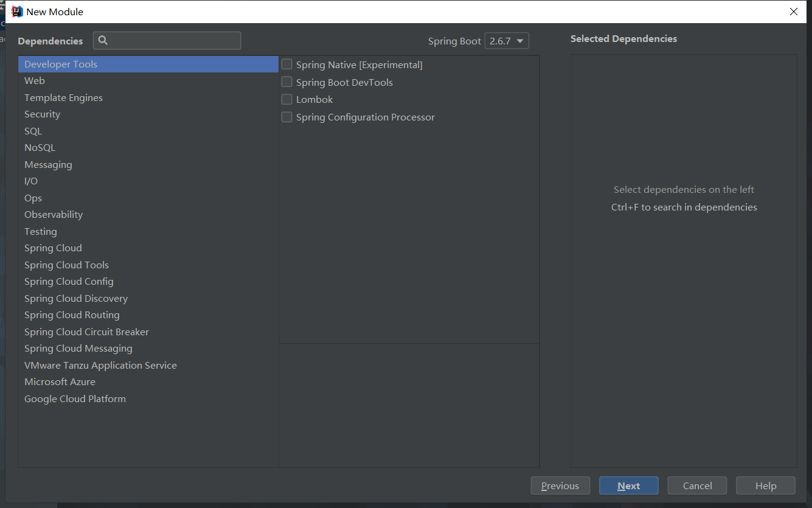Image resolution: width=812 pixels, height=508 pixels.
Task: Select the Google Cloud Platform category
Action: tap(148, 398)
